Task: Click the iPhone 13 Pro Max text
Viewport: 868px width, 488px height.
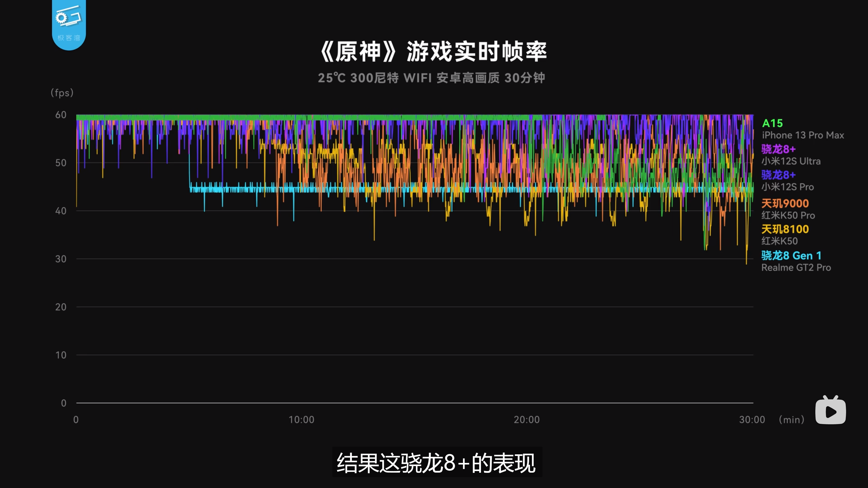Action: (803, 135)
